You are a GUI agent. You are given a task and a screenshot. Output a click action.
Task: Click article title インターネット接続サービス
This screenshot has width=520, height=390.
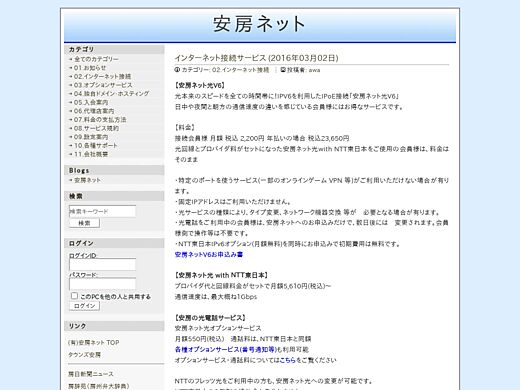(x=256, y=58)
